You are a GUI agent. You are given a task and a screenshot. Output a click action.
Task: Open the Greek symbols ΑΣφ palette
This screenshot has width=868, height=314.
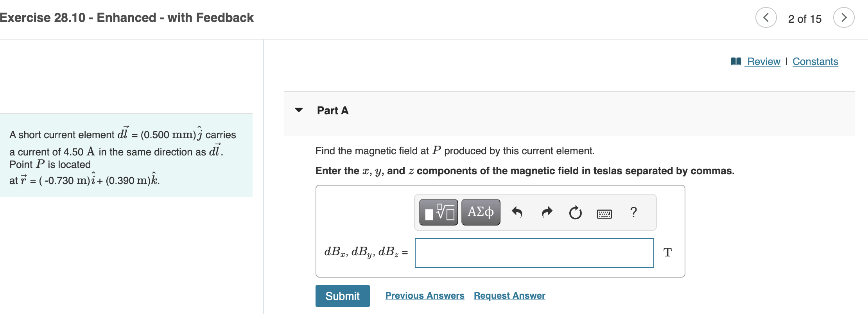pyautogui.click(x=481, y=212)
